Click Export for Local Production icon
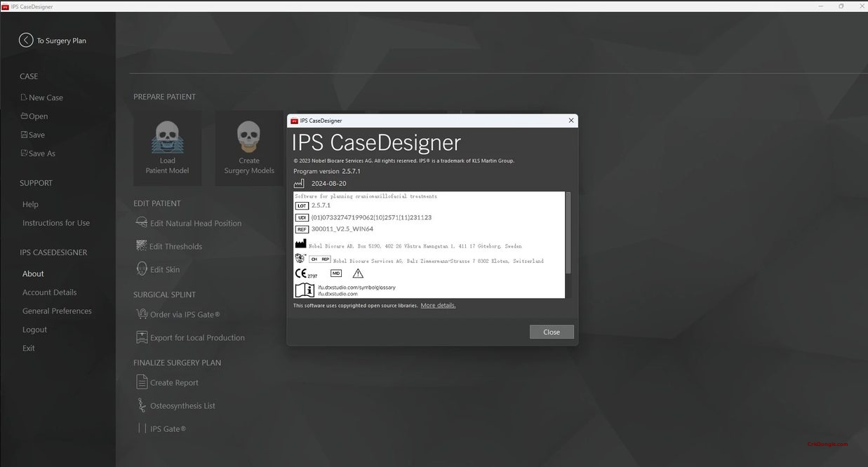This screenshot has height=467, width=868. coord(142,337)
